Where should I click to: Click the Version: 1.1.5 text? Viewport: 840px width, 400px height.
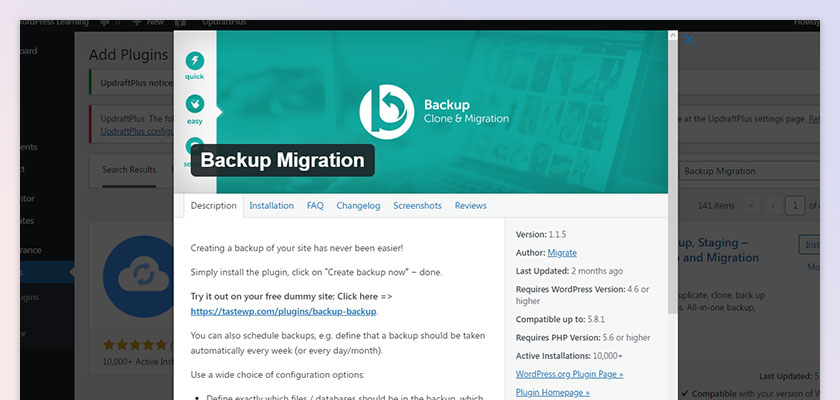pos(541,235)
